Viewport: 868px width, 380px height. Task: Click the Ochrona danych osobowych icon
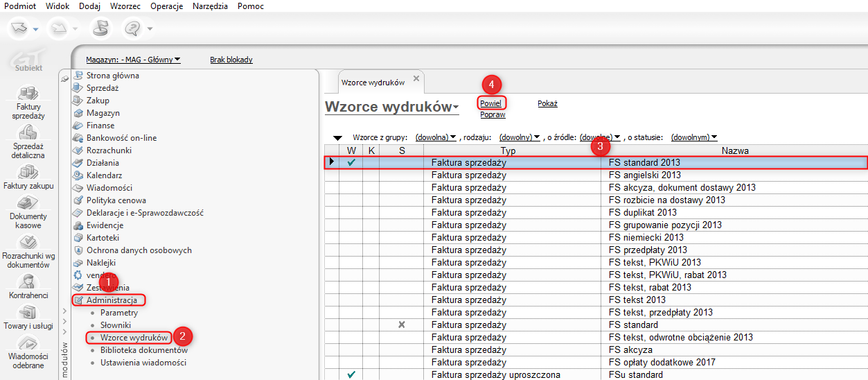click(78, 250)
